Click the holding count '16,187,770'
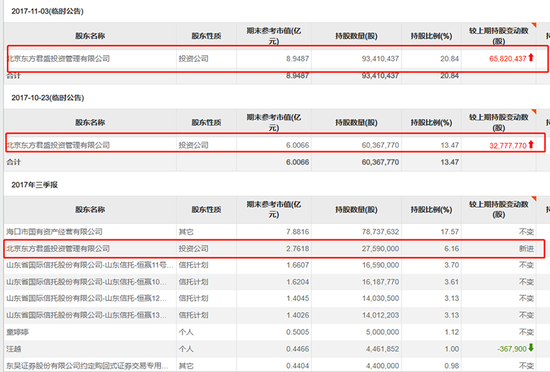550x372 pixels. (x=380, y=282)
